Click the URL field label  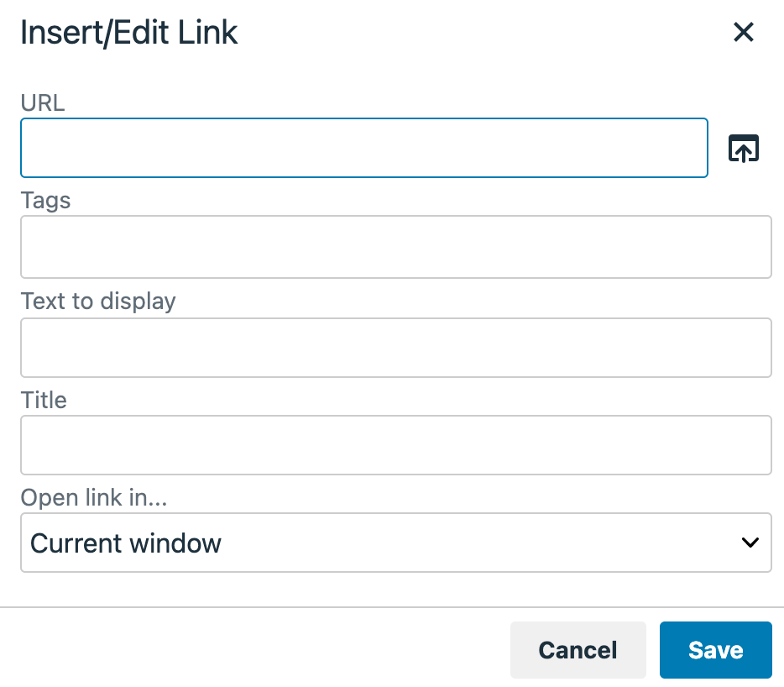click(43, 102)
